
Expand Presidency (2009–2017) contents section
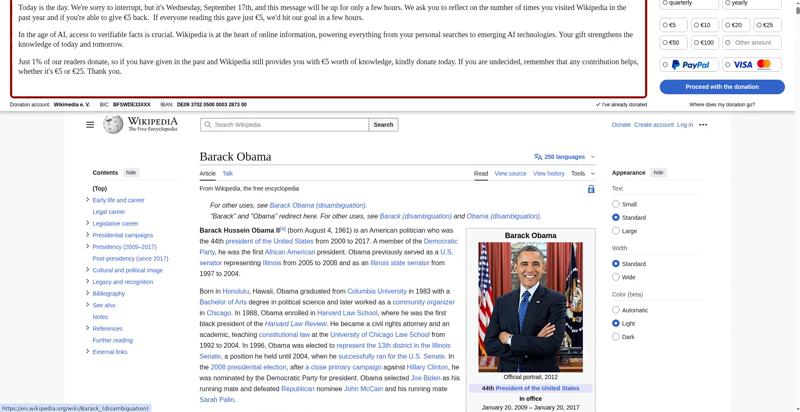88,247
